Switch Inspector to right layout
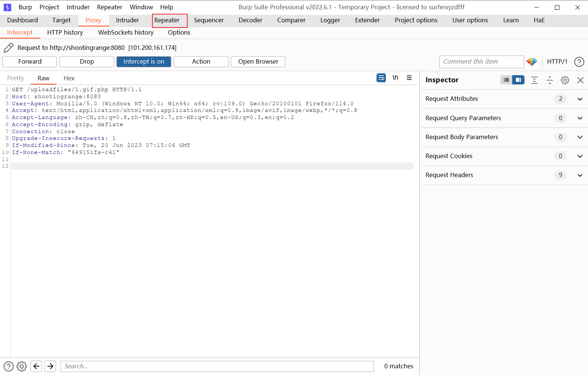 point(518,80)
